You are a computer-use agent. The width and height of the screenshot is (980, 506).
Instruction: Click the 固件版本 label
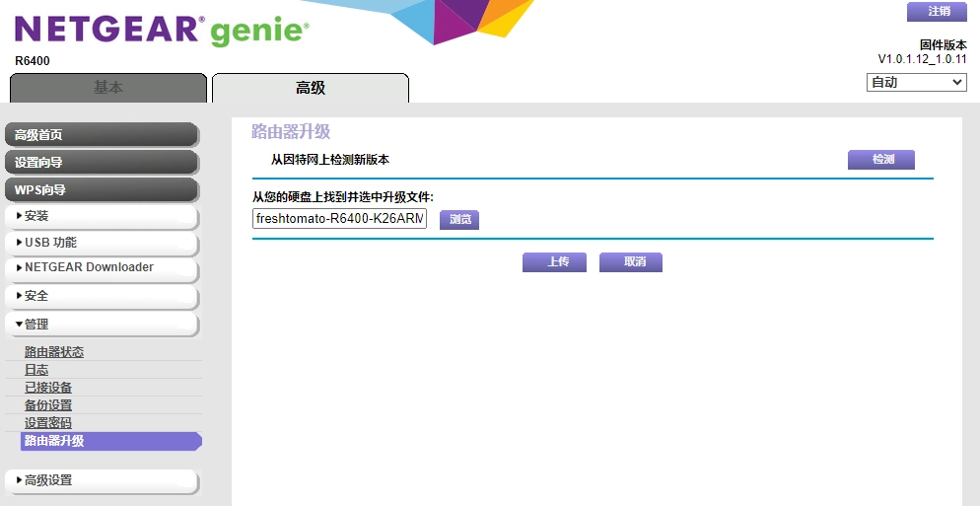coord(944,45)
